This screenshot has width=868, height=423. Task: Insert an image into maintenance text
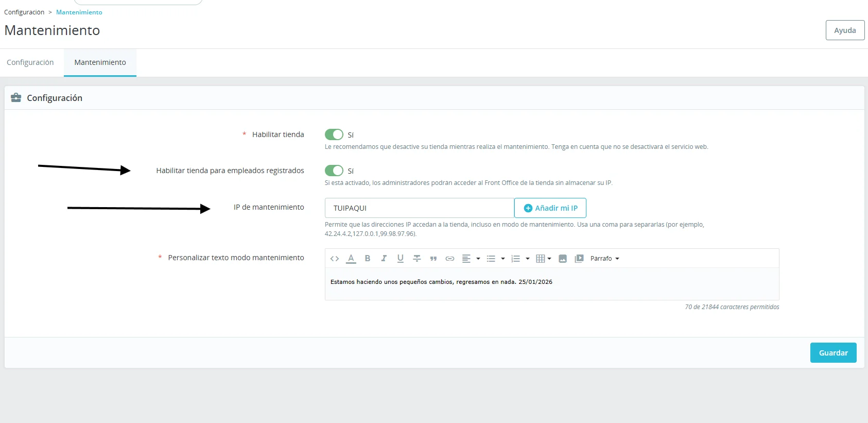(x=563, y=259)
